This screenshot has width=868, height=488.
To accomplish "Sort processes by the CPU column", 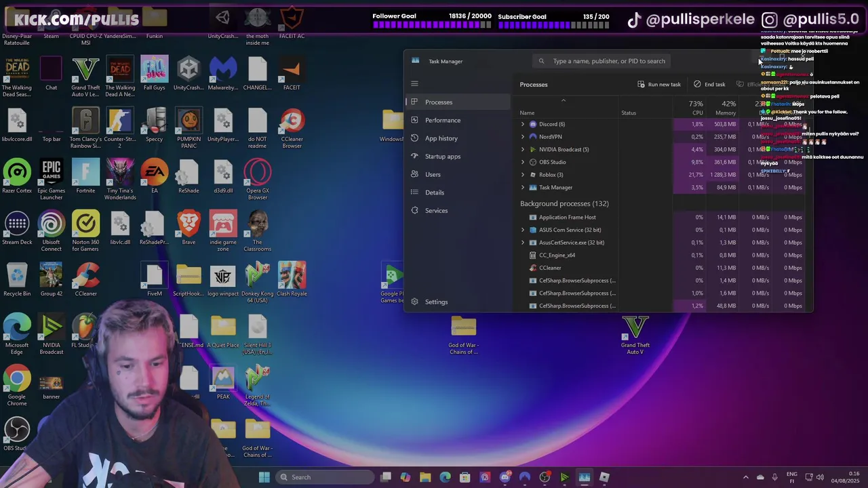I will tap(690, 108).
